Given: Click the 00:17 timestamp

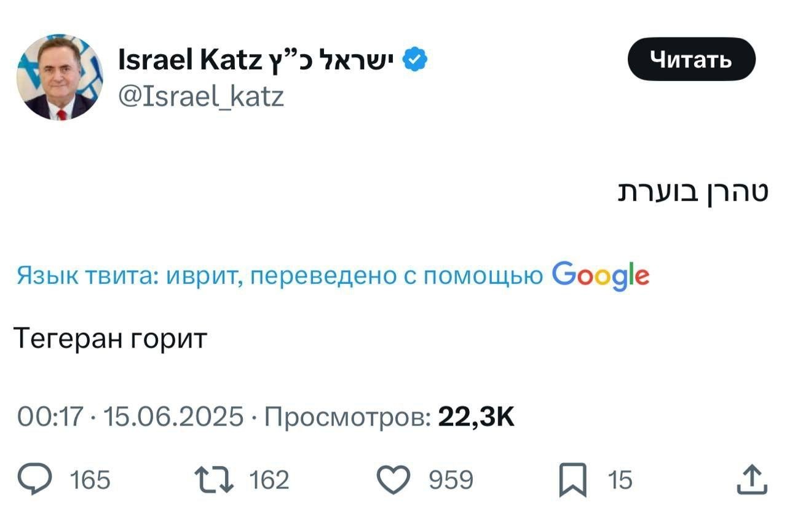Looking at the screenshot, I should point(49,417).
